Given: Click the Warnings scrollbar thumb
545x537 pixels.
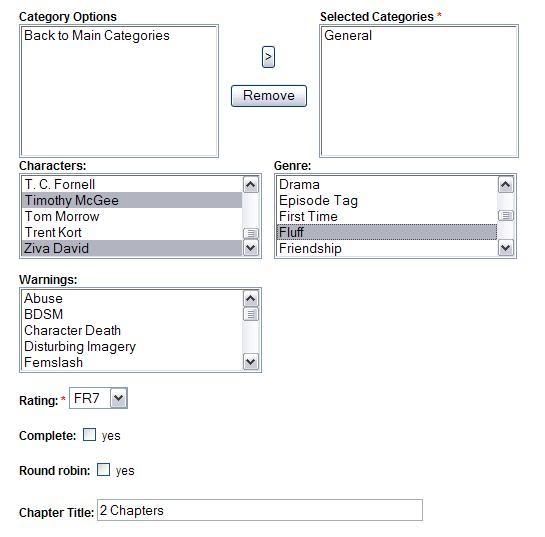Looking at the screenshot, I should click(251, 314).
